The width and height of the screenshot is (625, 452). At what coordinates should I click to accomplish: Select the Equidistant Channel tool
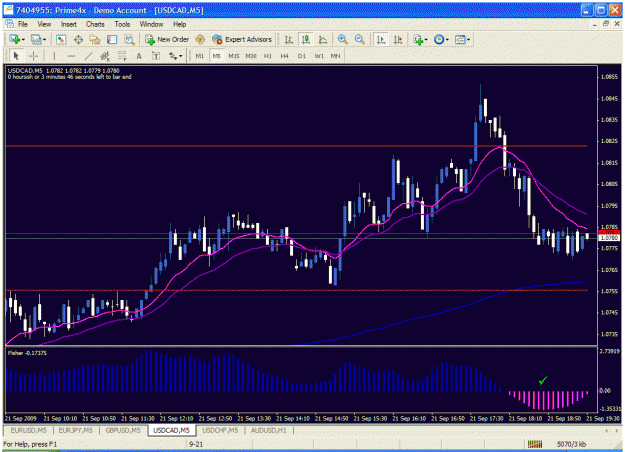tap(105, 56)
